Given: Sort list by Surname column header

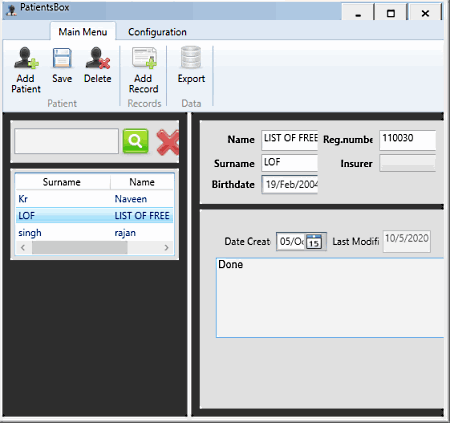Looking at the screenshot, I should 62,182.
